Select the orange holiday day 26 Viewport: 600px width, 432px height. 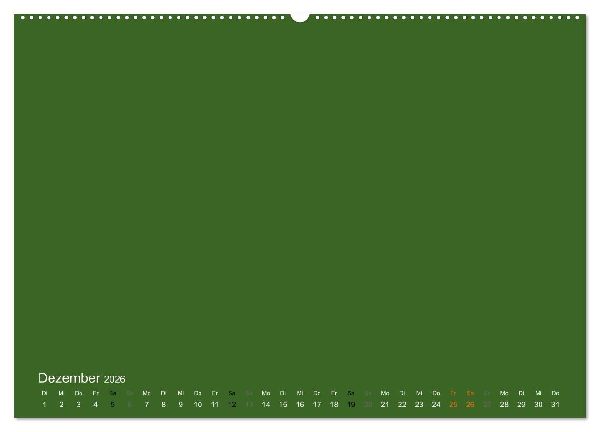(x=470, y=404)
